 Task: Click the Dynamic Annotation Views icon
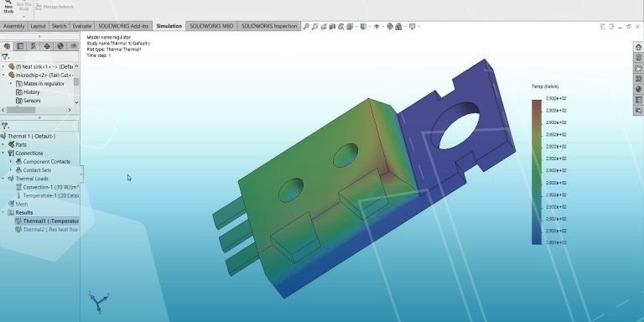tap(341, 27)
